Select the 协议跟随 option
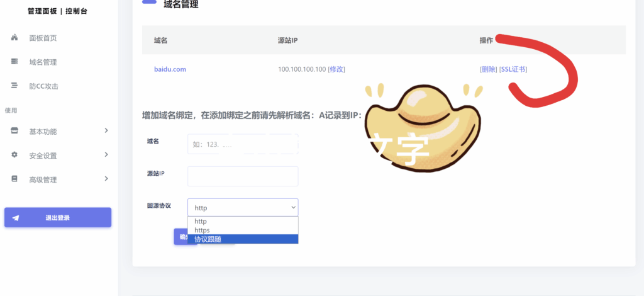This screenshot has width=644, height=296. click(243, 239)
